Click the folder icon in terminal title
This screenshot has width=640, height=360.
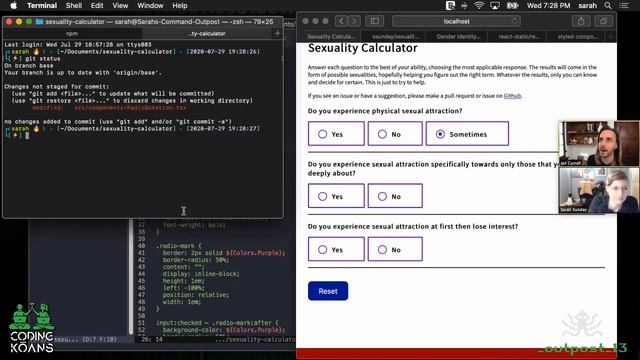click(39, 22)
